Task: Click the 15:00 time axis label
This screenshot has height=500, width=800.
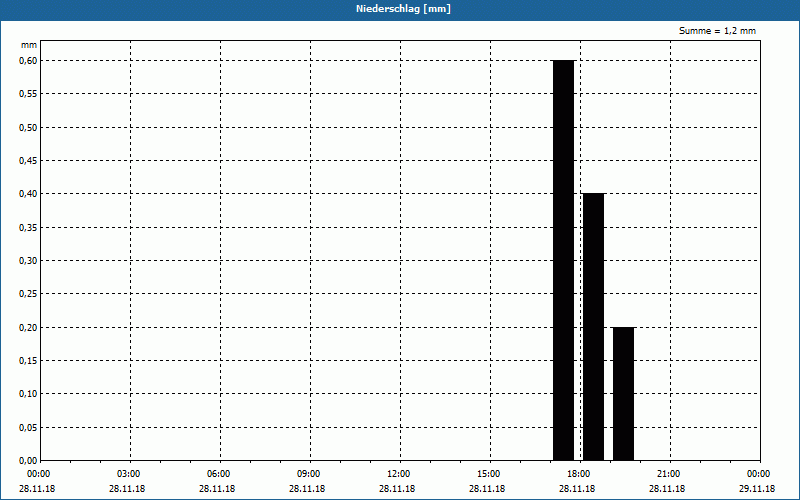Action: tap(490, 474)
